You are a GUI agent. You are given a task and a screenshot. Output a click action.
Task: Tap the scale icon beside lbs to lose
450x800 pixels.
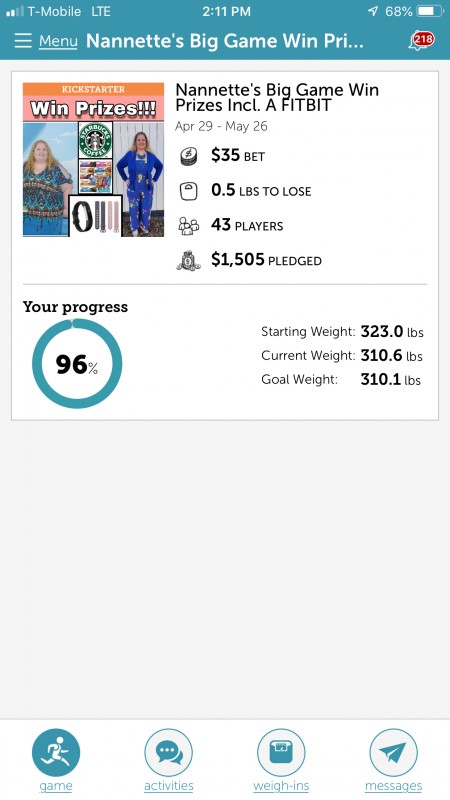click(188, 191)
